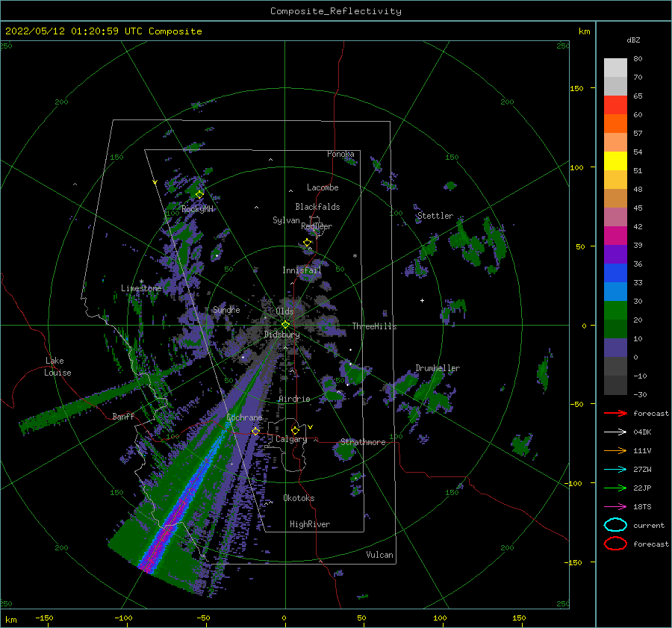Click the yellow marker near RockyMH
The height and width of the screenshot is (628, 672).
coord(199,194)
